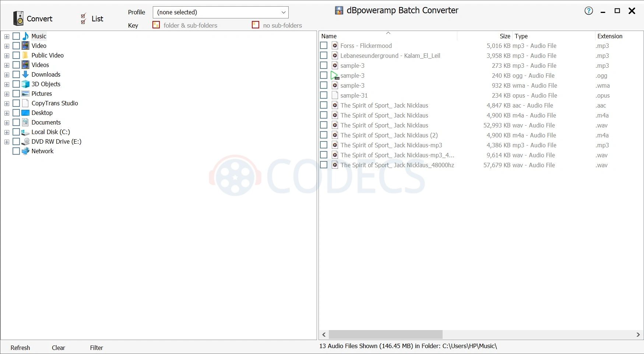Click the Music note folder icon
This screenshot has width=644, height=354.
pos(25,36)
